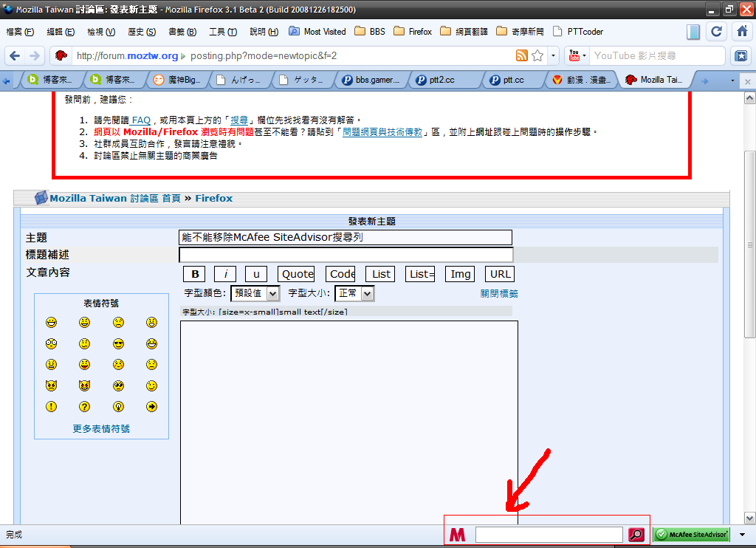Go back with the browser back arrow
The height and width of the screenshot is (548, 756).
point(15,56)
